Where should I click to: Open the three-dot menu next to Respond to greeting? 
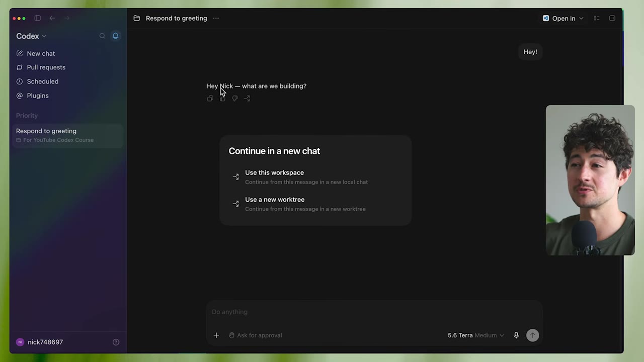pos(216,18)
